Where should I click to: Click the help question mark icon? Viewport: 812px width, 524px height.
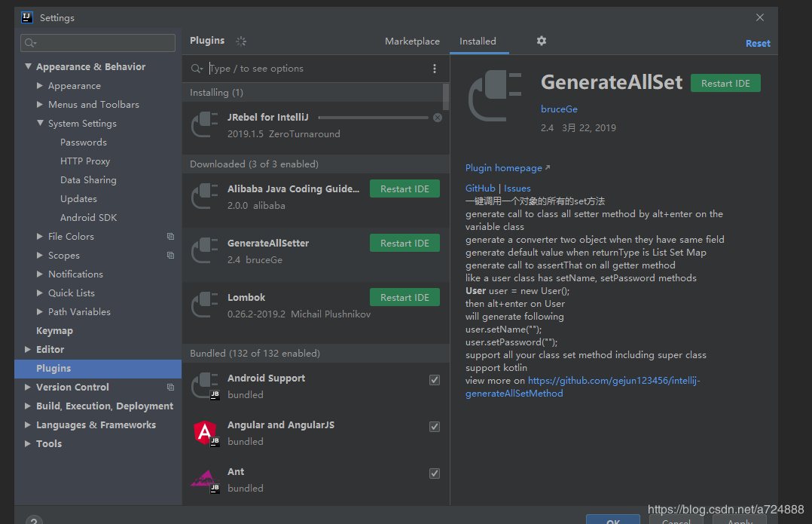click(x=34, y=520)
